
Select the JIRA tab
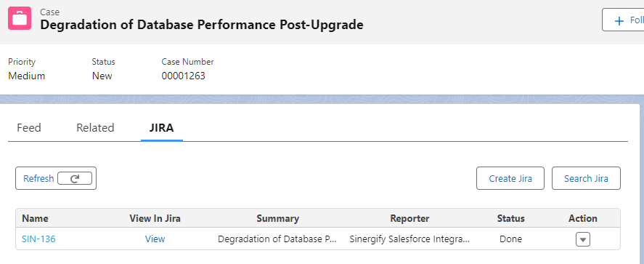pyautogui.click(x=161, y=128)
